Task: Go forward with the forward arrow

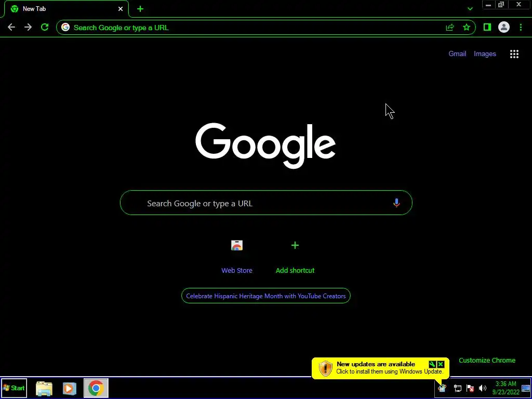Action: point(28,28)
